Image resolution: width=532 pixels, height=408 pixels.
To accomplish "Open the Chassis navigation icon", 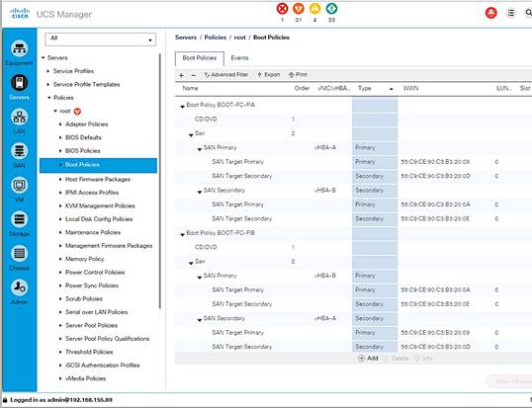I will (x=20, y=253).
